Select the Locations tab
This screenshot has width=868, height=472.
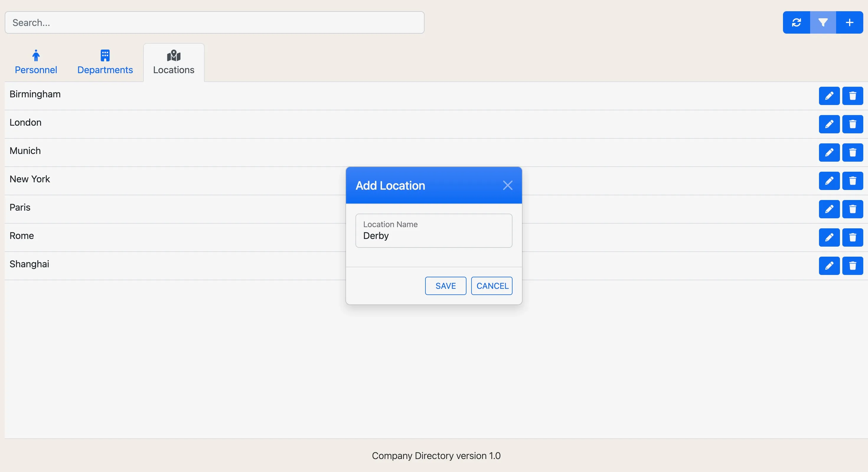[x=174, y=70]
